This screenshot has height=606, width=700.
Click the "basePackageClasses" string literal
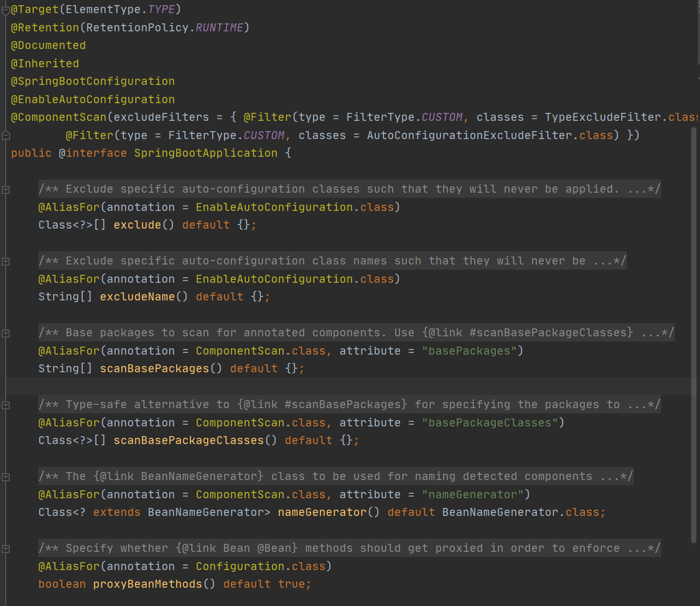490,422
